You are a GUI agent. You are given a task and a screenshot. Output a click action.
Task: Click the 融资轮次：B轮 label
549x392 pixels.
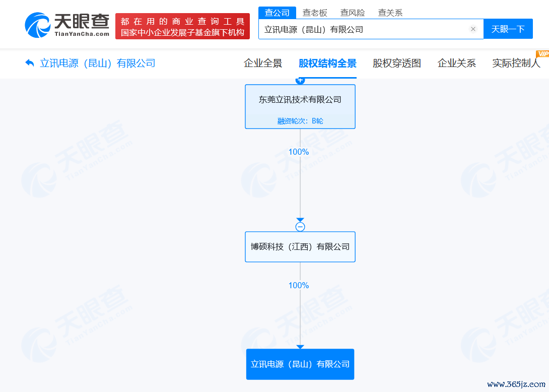pyautogui.click(x=300, y=121)
